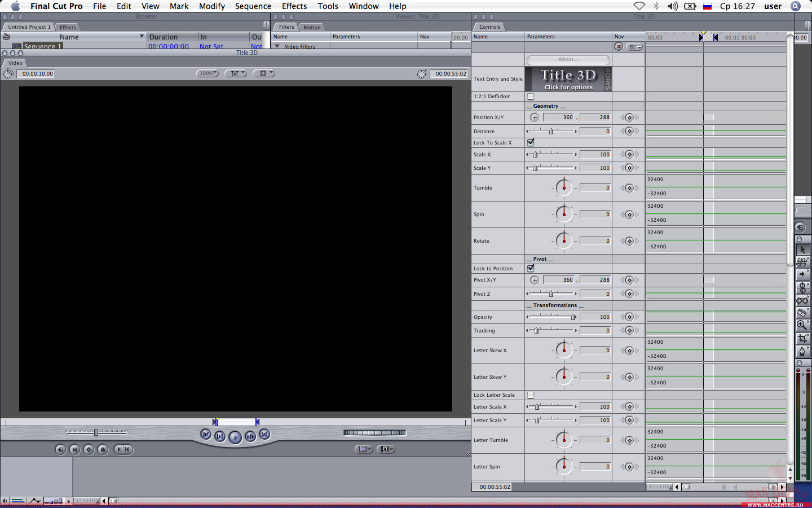Click Add Motion Keyframe button in Viewer
812x508 pixels.
[x=89, y=449]
